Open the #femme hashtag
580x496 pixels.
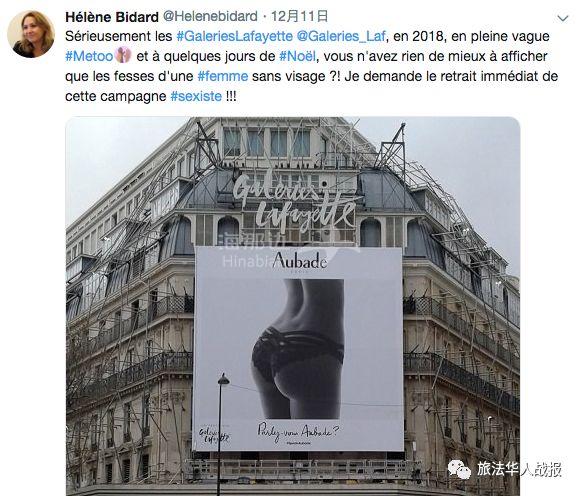[x=223, y=76]
